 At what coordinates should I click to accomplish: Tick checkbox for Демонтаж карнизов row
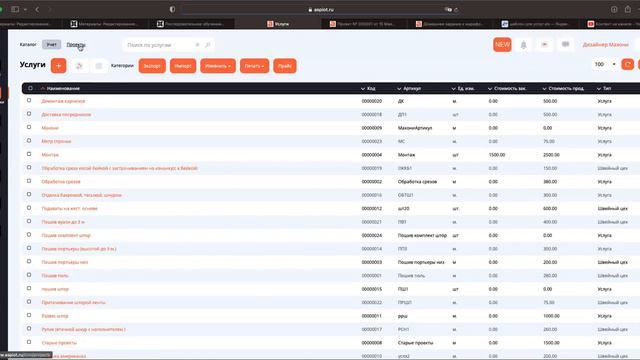[29, 100]
